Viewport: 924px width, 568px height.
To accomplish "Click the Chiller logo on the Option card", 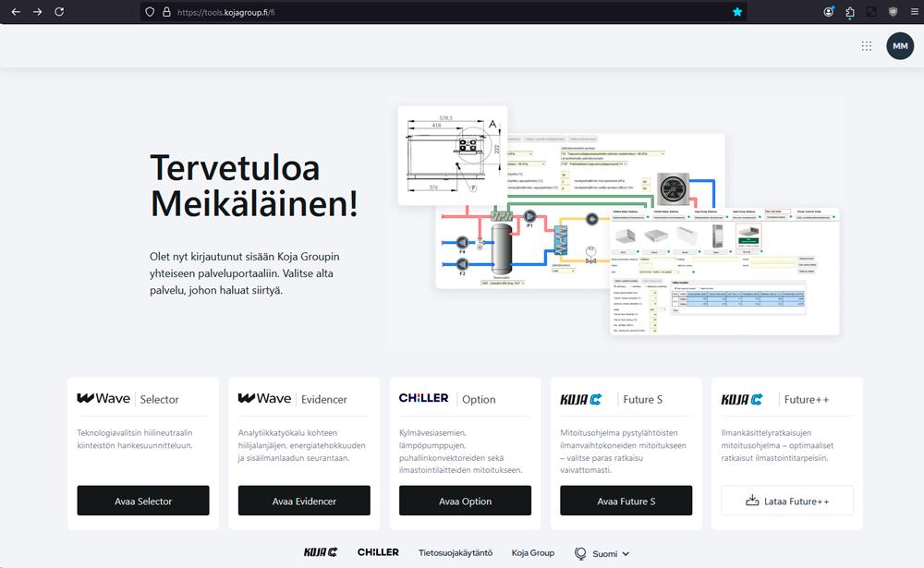I will [x=424, y=398].
